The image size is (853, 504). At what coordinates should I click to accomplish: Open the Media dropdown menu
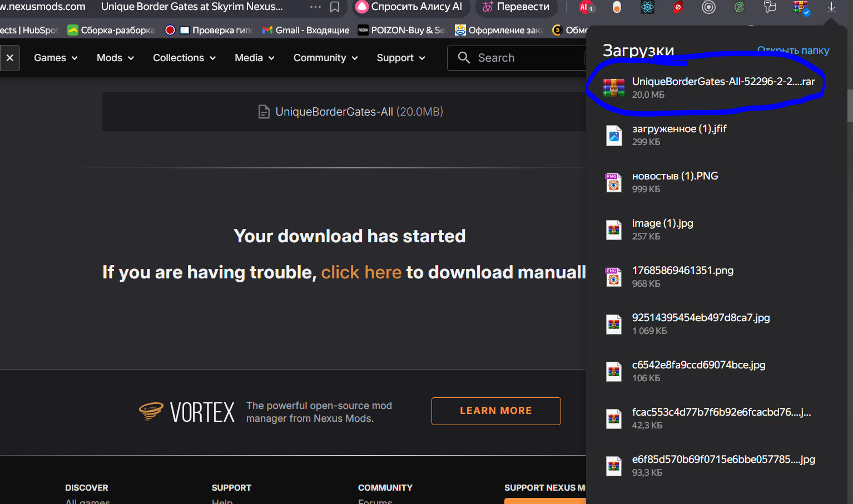pos(255,58)
